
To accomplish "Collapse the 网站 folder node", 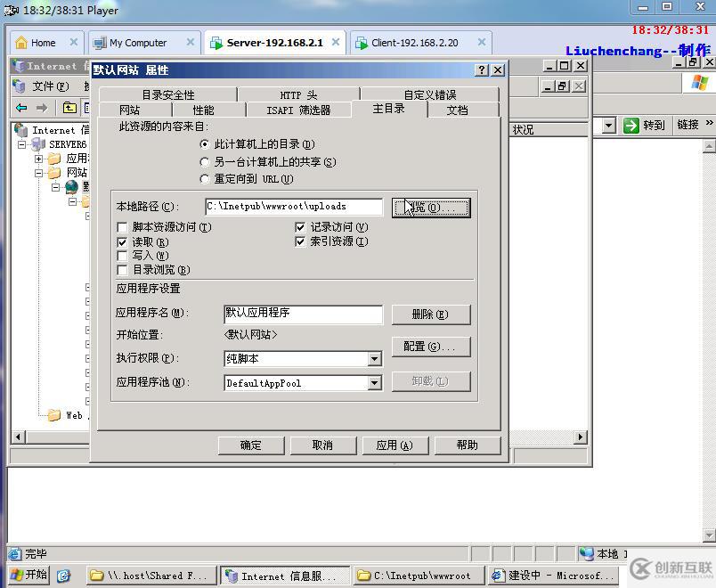I will tap(39, 173).
